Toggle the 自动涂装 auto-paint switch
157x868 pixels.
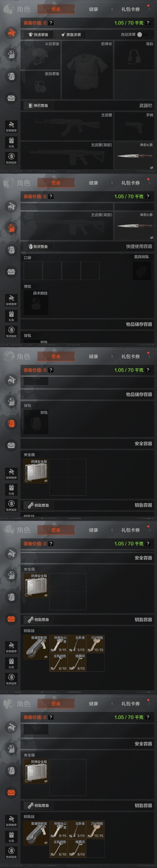point(142,35)
